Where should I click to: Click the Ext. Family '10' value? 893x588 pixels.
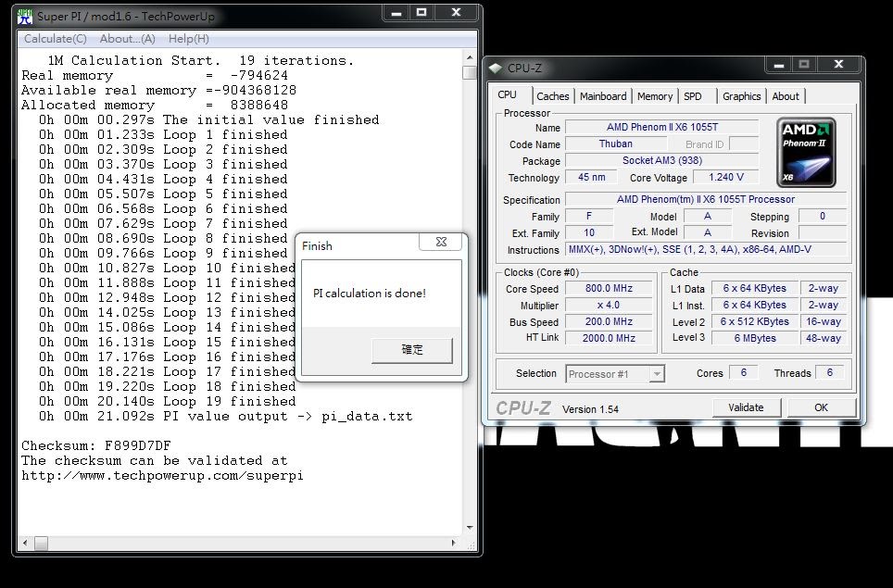(589, 232)
